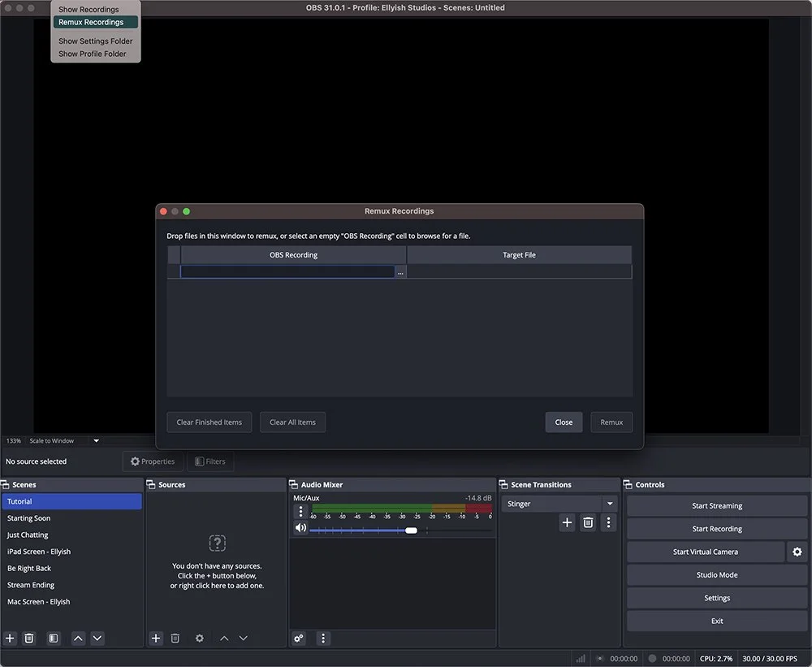Select Just Chatting scene
This screenshot has width=812, height=667.
[72, 535]
